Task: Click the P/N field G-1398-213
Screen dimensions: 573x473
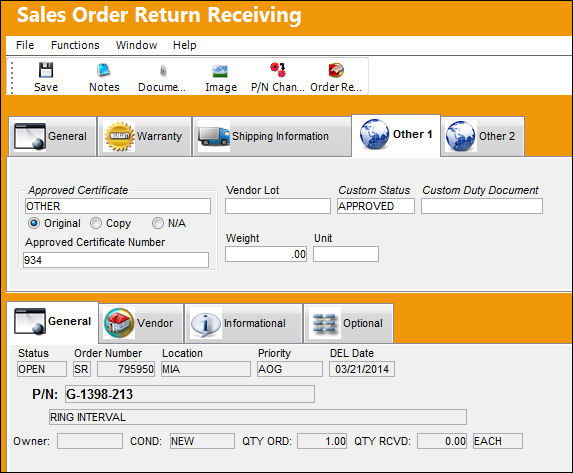Action: (190, 394)
